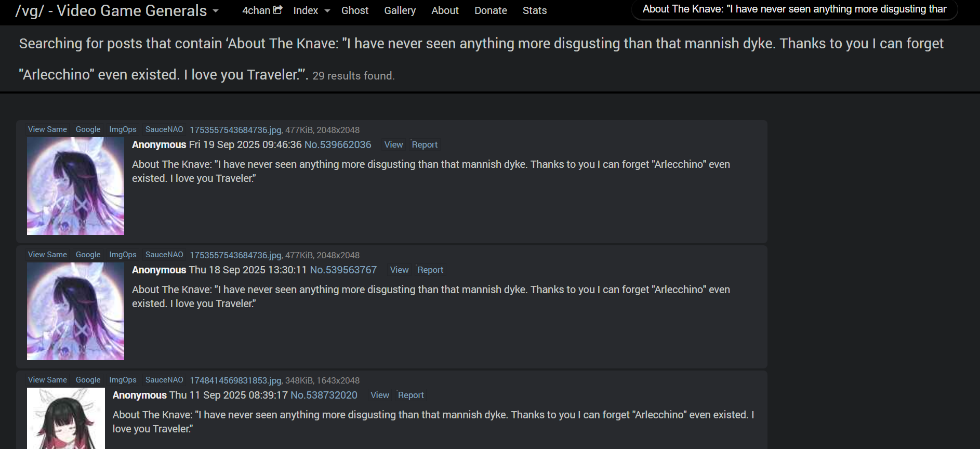Open the Stats page
980x449 pixels.
(535, 10)
